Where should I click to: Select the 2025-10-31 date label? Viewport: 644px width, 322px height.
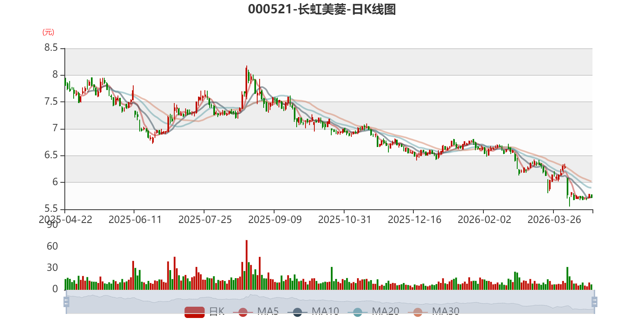345,220
